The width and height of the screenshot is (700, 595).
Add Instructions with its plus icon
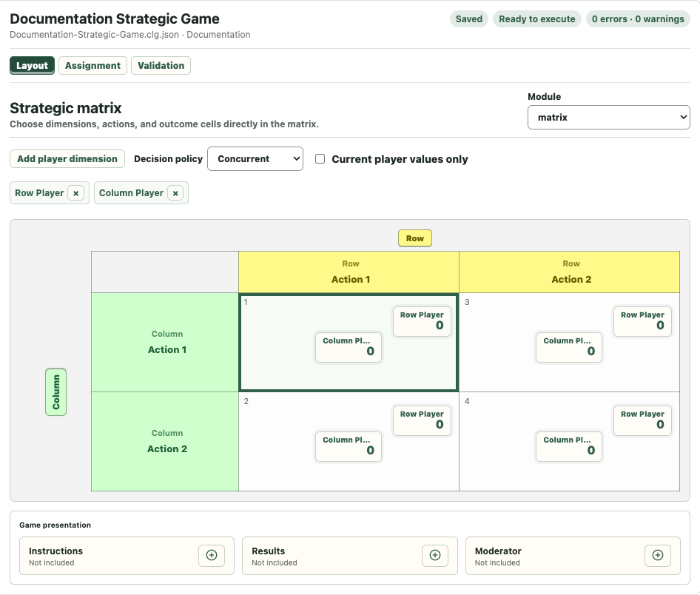click(x=211, y=555)
